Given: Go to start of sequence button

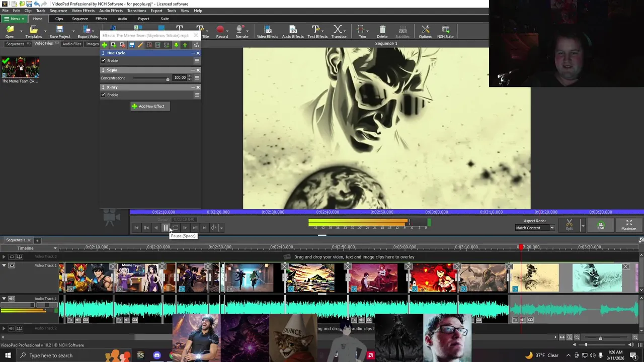Looking at the screenshot, I should point(136,228).
